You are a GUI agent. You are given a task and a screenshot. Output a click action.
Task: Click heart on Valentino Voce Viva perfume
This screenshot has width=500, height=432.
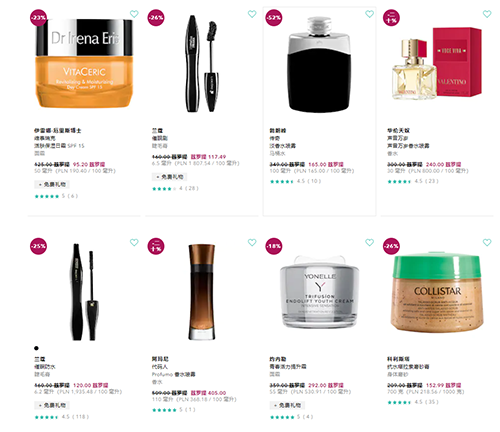[487, 14]
